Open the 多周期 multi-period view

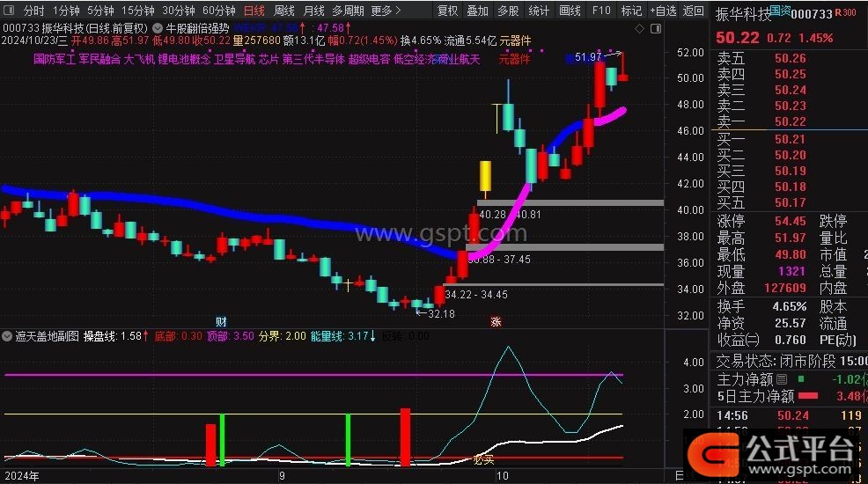[349, 11]
